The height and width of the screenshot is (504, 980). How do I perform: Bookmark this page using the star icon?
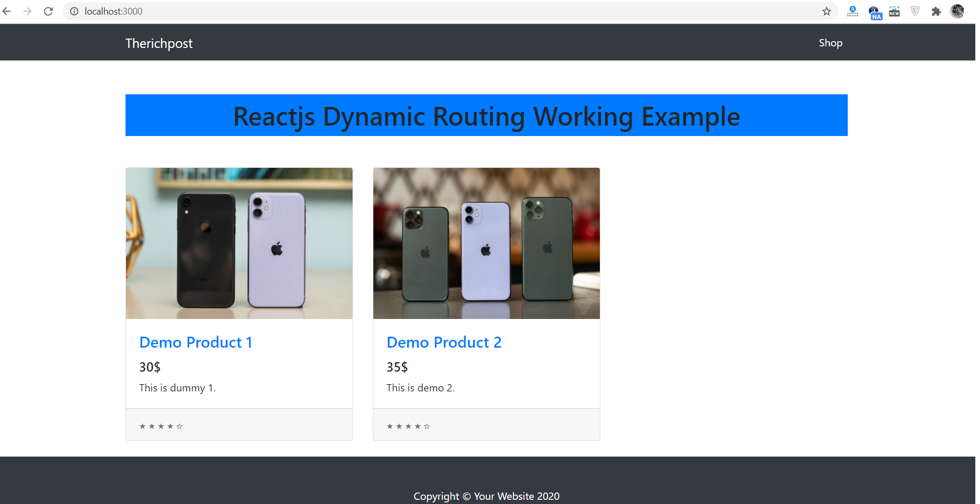(x=826, y=11)
